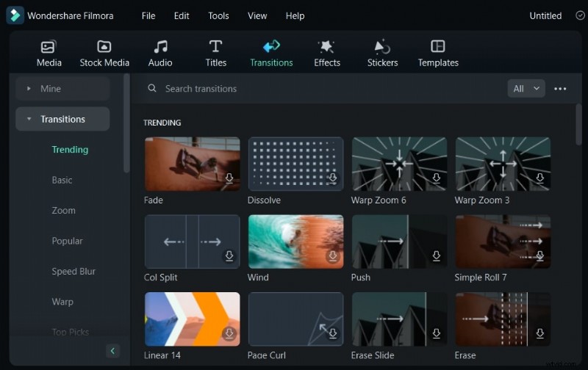
Task: Open the Audio panel icon
Action: pyautogui.click(x=160, y=47)
